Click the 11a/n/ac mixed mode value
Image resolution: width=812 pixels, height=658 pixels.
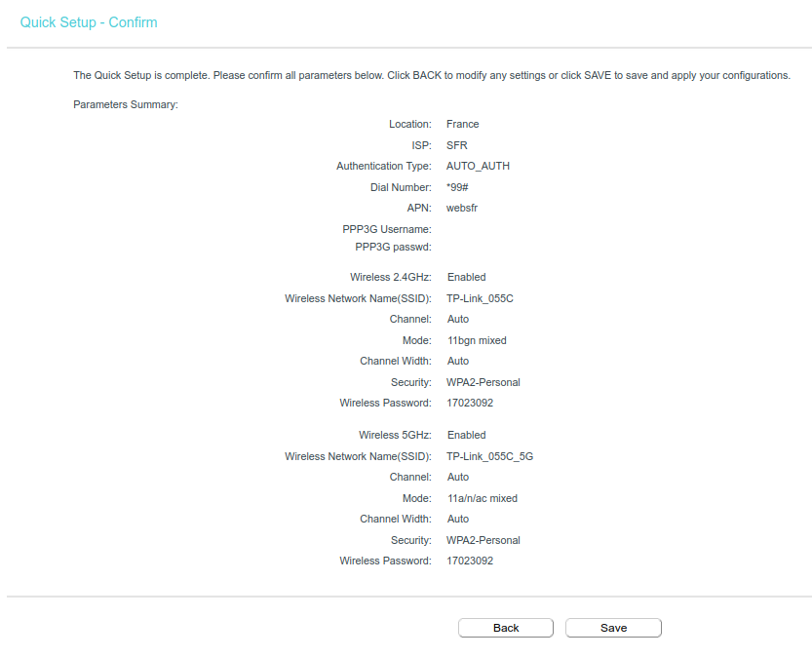pyautogui.click(x=482, y=499)
